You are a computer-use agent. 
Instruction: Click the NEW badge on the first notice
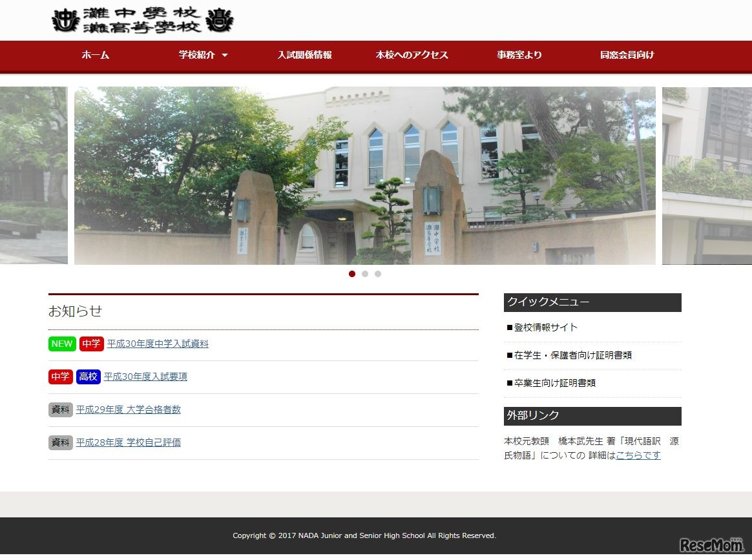61,344
